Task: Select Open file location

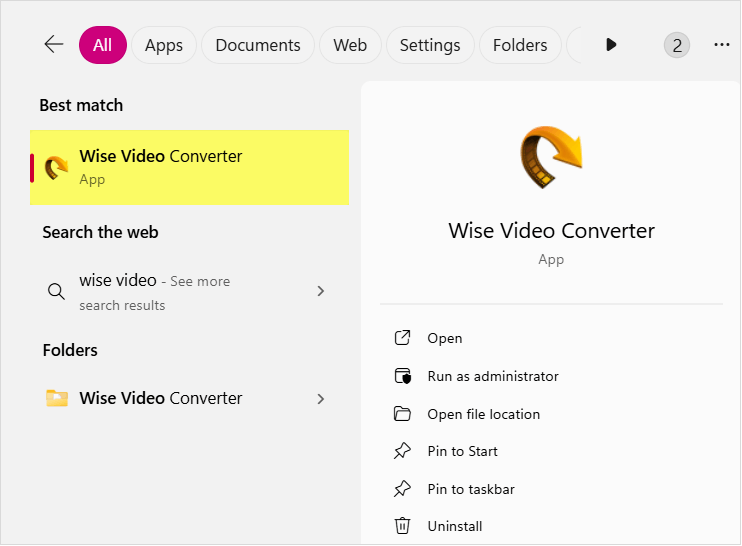Action: tap(484, 414)
